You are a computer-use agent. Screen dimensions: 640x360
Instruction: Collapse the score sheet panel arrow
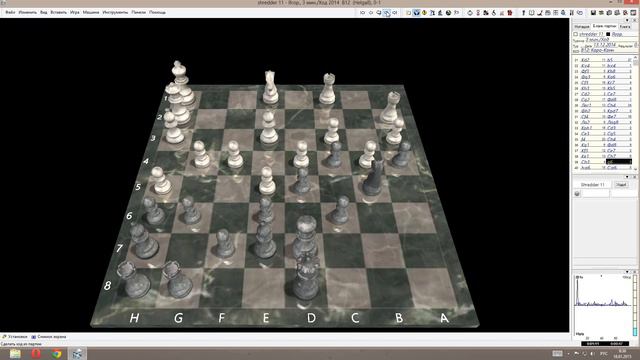coord(627,20)
